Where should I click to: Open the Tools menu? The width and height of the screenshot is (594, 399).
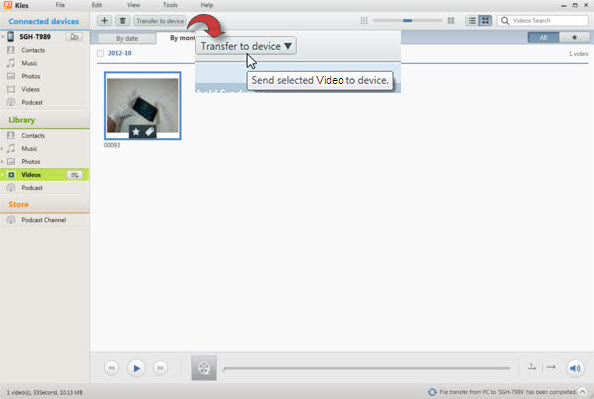(x=170, y=5)
